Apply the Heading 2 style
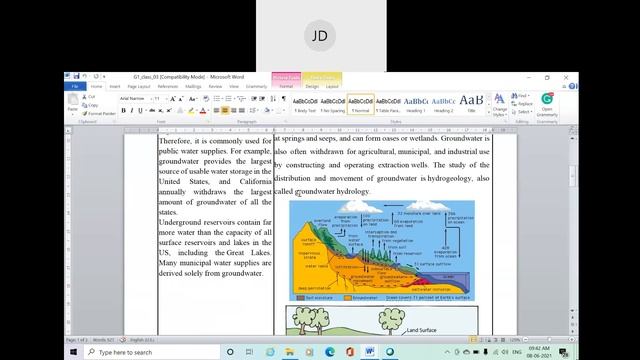Image resolution: width=640 pixels, height=360 pixels. click(x=444, y=104)
